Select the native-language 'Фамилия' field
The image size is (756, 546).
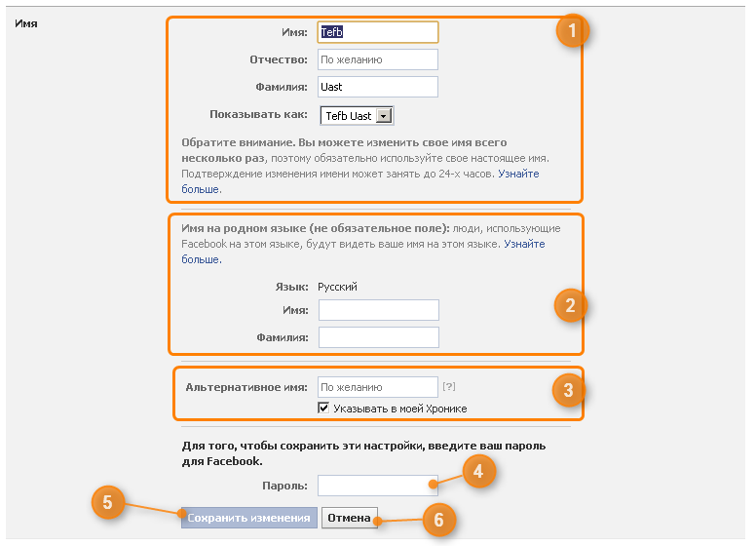pos(378,337)
